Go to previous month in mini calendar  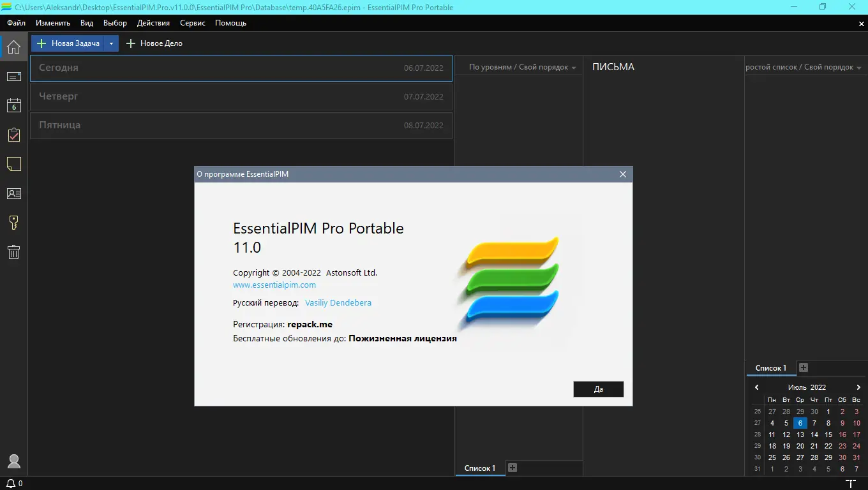click(757, 387)
